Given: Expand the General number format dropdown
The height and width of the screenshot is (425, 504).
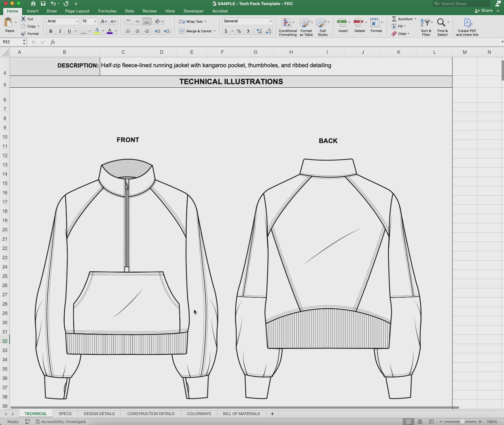Looking at the screenshot, I should point(271,21).
